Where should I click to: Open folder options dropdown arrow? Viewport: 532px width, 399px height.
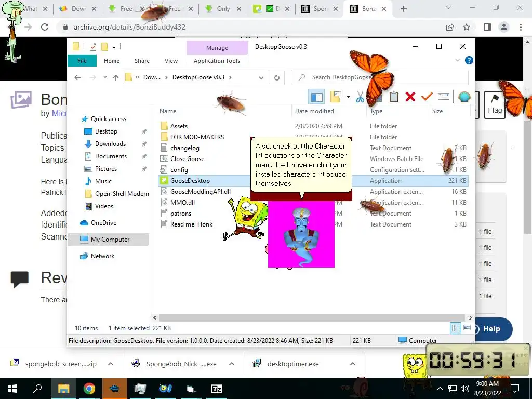(348, 97)
